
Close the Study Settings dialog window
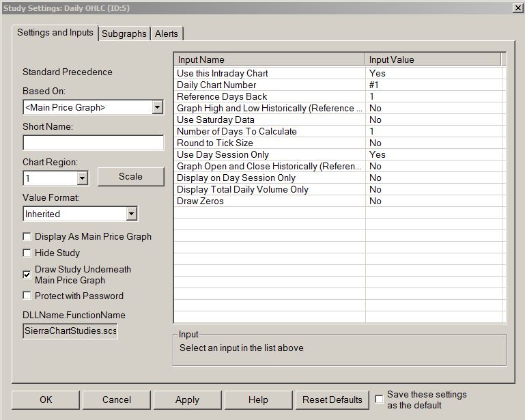[x=517, y=8]
